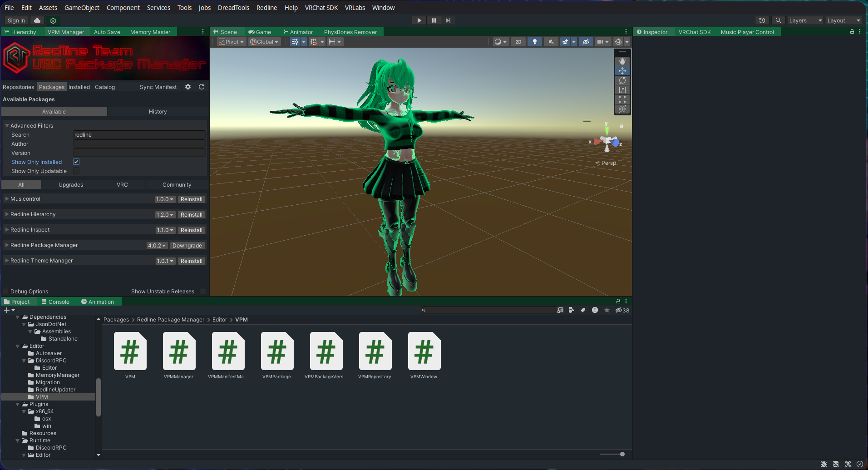Click the Unity cloud services icon
The height and width of the screenshot is (470, 868).
[x=37, y=20]
